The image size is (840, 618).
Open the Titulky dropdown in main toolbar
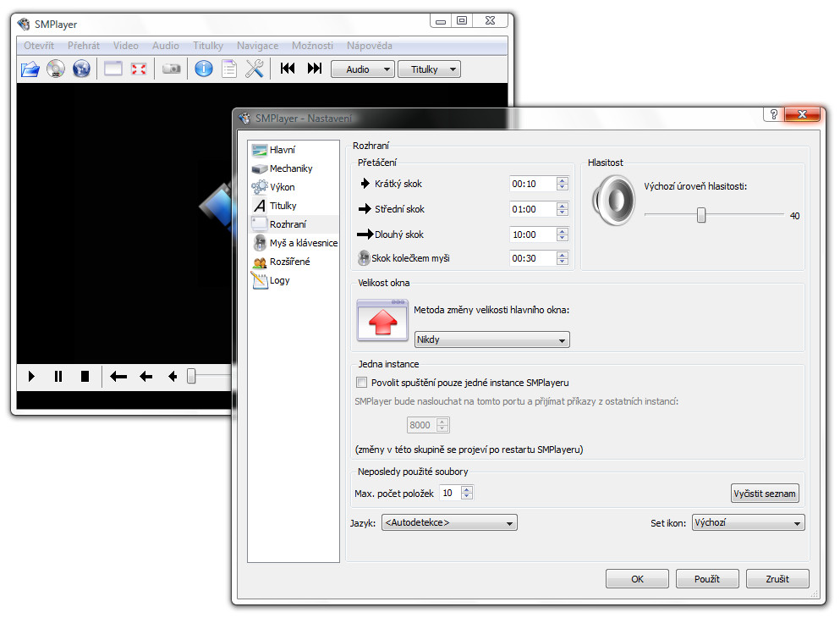click(x=429, y=69)
